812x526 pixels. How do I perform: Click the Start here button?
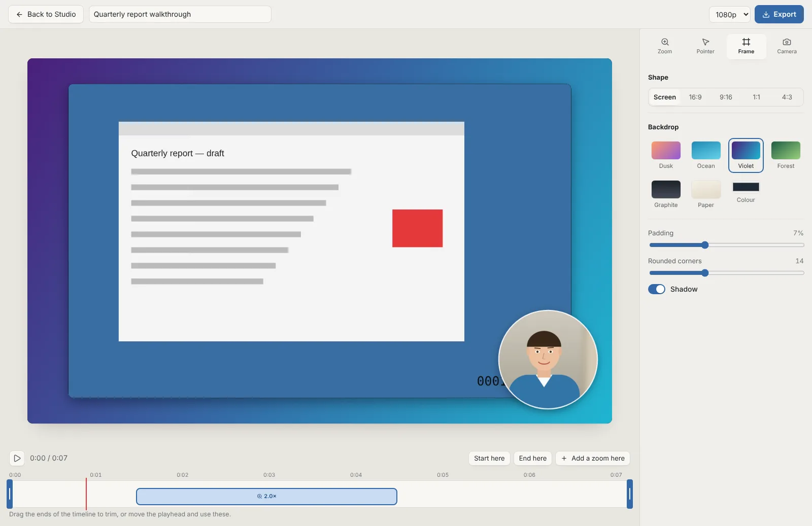click(489, 458)
